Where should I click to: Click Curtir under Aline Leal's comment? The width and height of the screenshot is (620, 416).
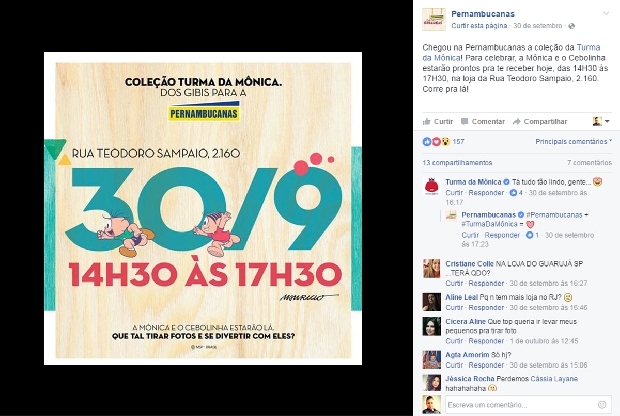pyautogui.click(x=454, y=307)
